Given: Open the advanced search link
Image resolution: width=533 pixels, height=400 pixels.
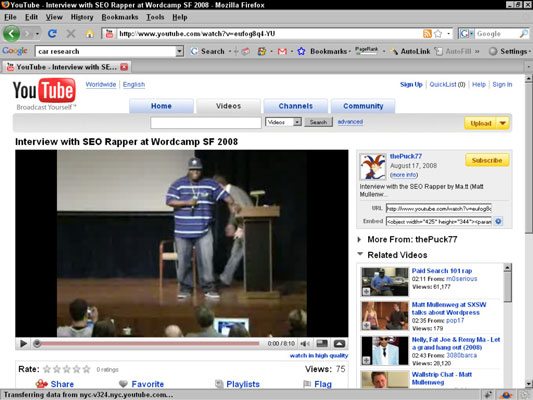Looking at the screenshot, I should tap(350, 122).
